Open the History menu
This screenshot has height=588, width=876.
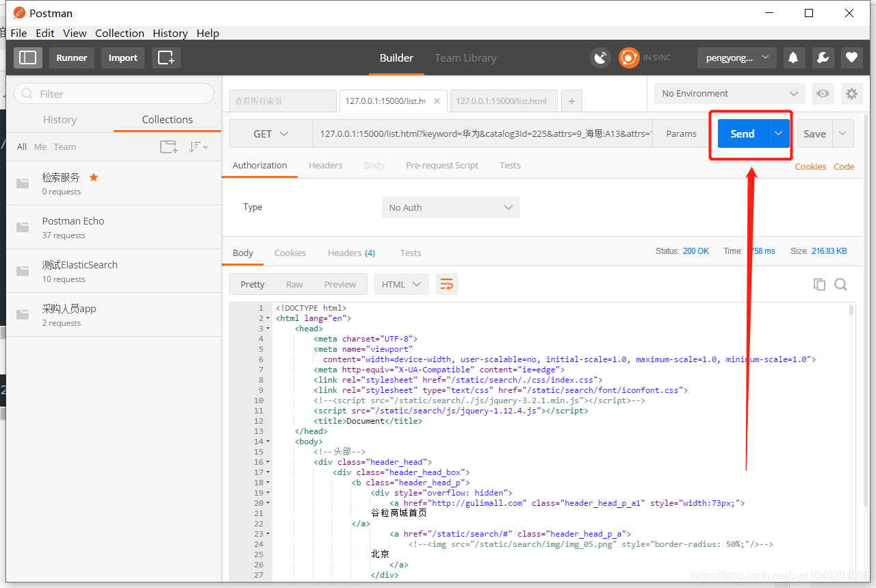pos(170,33)
